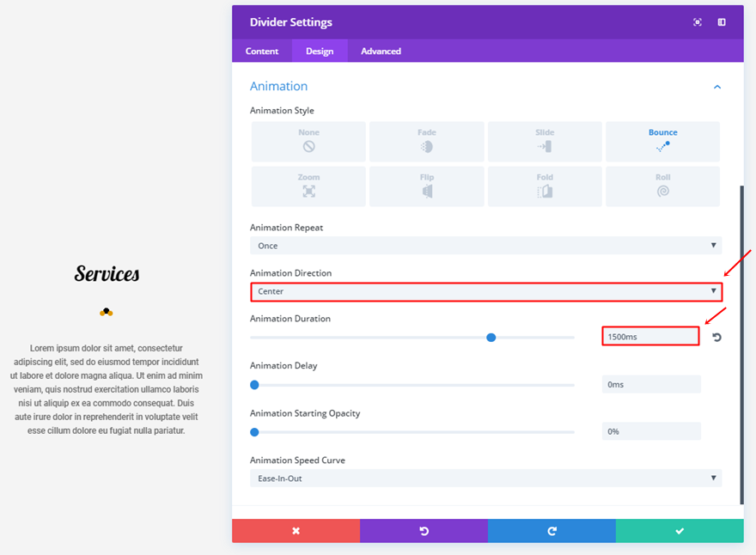Set animation style to None
Image resolution: width=756 pixels, height=555 pixels.
(308, 142)
